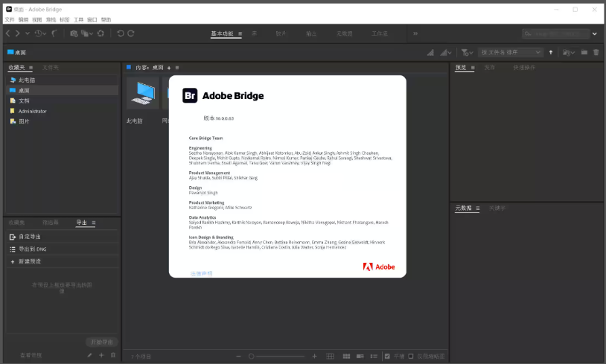
Task: Click the edit preset pencil icon
Action: point(89,355)
